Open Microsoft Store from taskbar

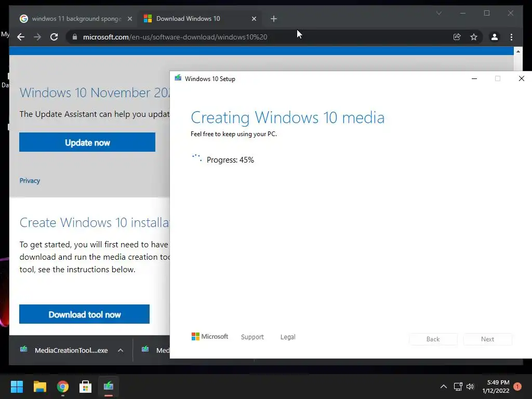(86, 387)
